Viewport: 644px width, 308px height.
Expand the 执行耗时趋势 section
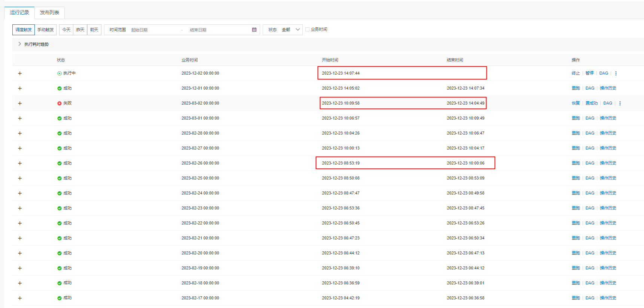[x=19, y=44]
